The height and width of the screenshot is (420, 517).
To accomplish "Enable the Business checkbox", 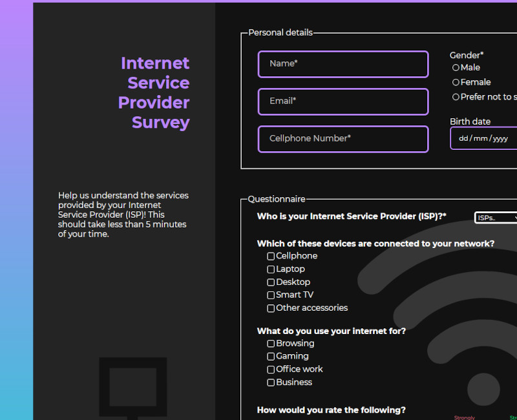I will pyautogui.click(x=271, y=383).
